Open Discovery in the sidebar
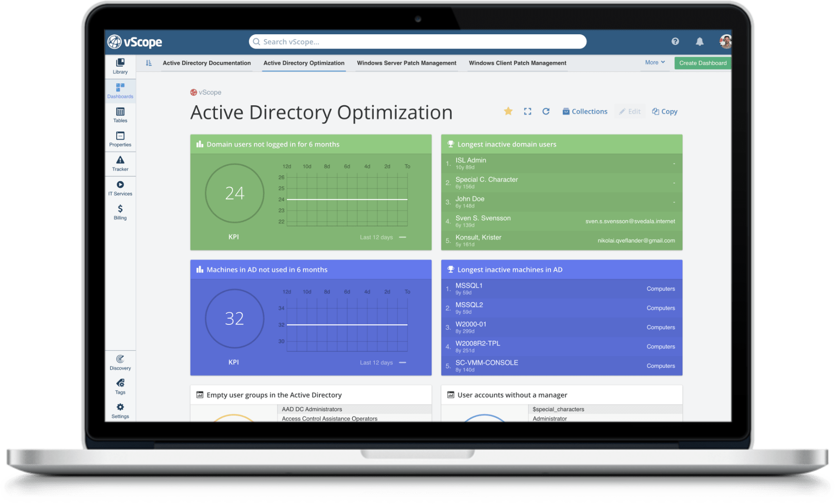This screenshot has height=504, width=835. tap(120, 363)
